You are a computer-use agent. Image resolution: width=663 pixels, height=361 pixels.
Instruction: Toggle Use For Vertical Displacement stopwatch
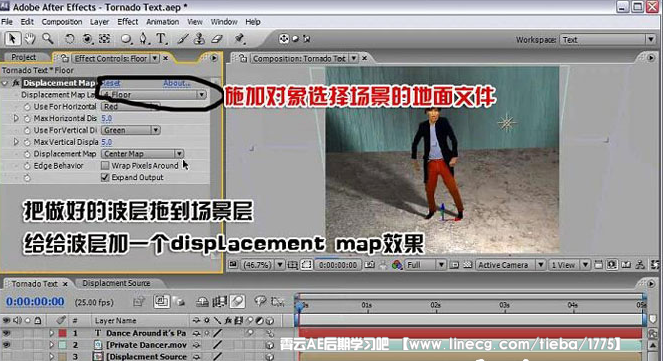(x=27, y=130)
